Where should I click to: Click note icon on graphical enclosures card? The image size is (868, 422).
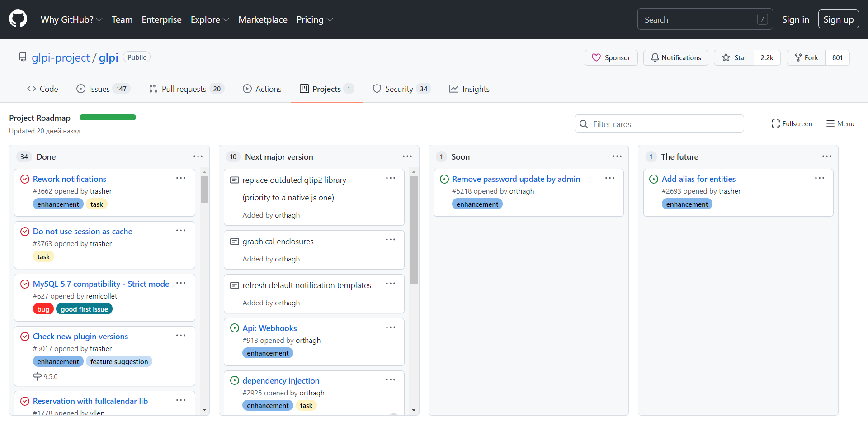[235, 242]
